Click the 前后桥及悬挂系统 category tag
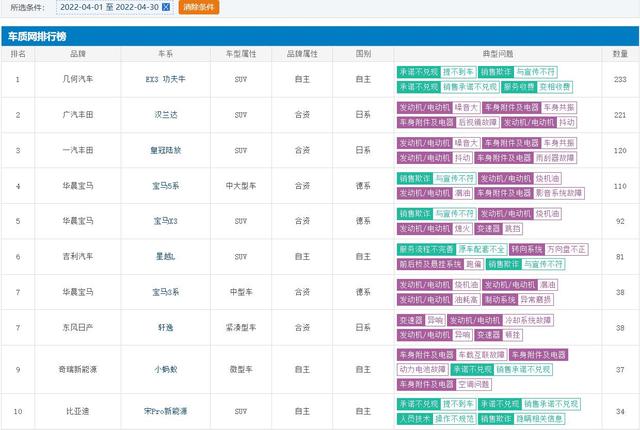This screenshot has height=430, width=640. point(430,264)
